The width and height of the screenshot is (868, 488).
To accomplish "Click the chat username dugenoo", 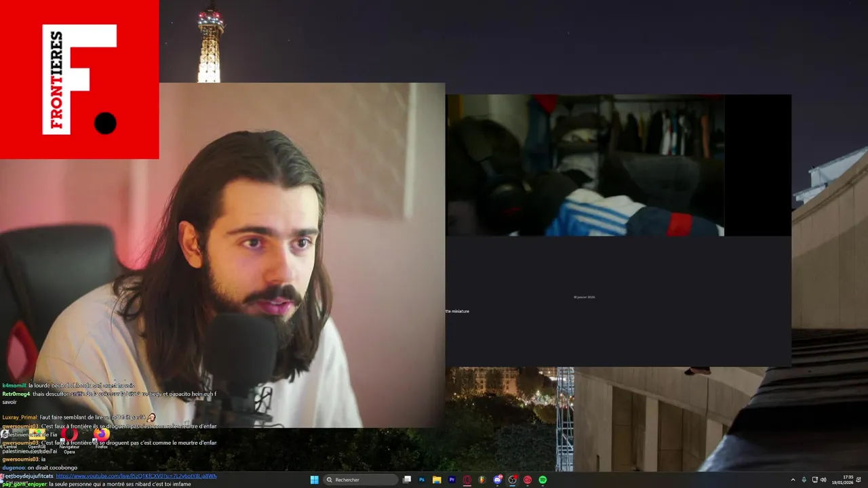I will point(14,468).
